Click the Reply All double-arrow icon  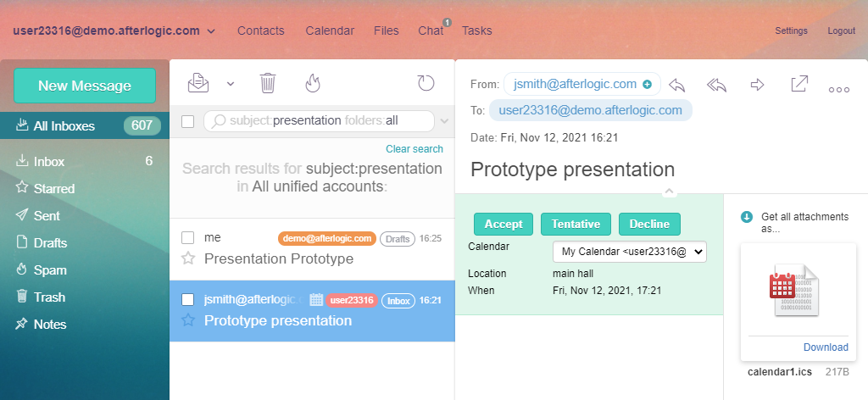click(717, 85)
